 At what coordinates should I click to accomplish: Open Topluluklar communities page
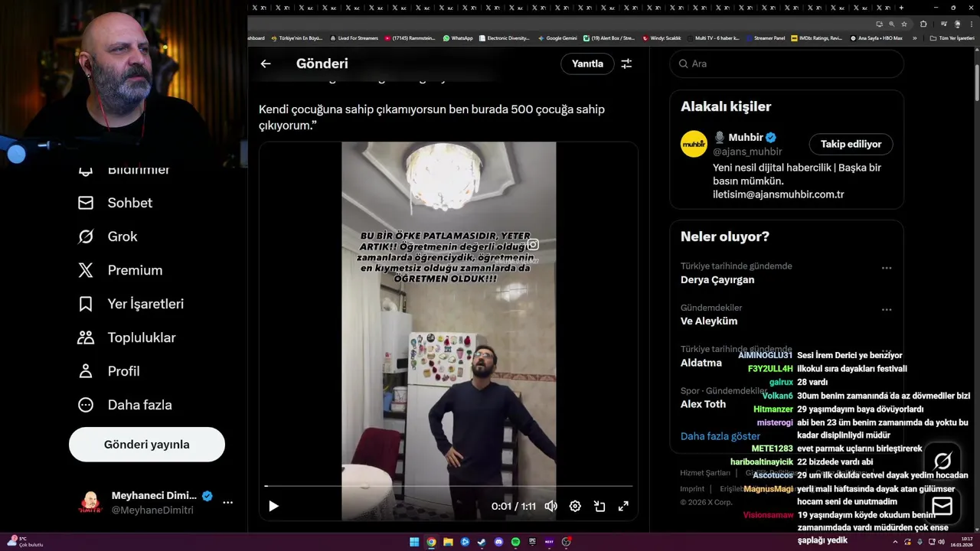tap(126, 337)
